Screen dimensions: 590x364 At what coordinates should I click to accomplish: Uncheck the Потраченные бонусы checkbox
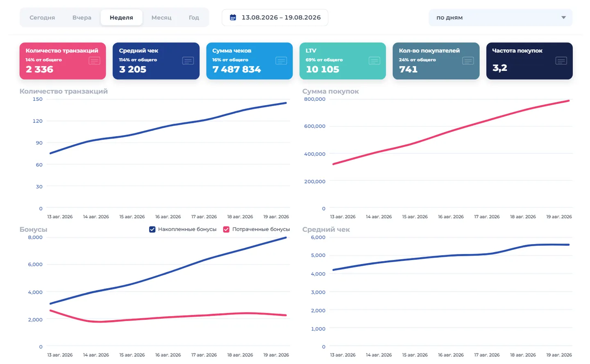click(226, 229)
